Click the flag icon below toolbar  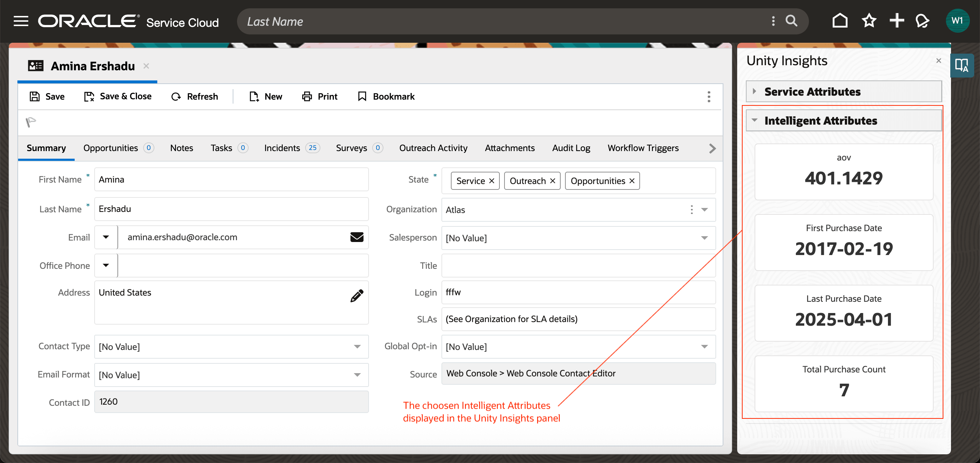tap(30, 122)
